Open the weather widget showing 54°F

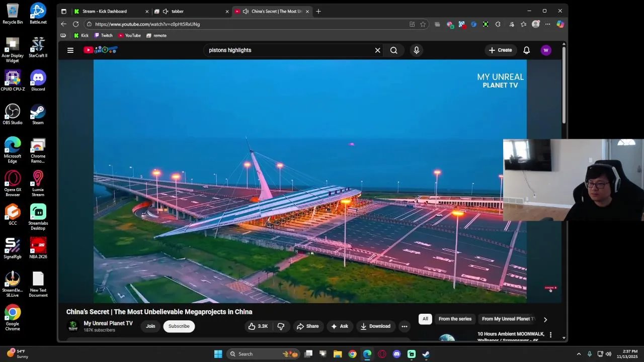click(x=18, y=354)
